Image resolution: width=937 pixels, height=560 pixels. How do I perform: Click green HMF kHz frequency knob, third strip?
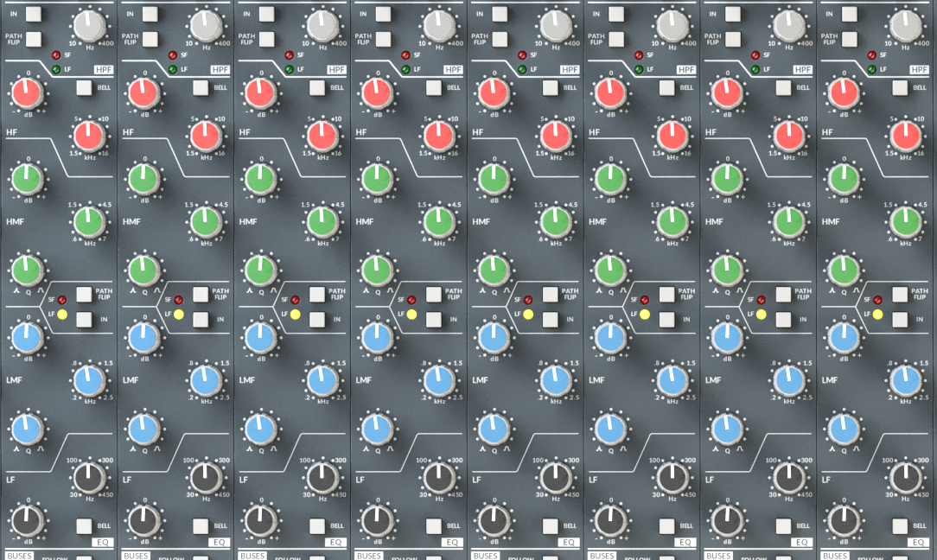tap(322, 222)
